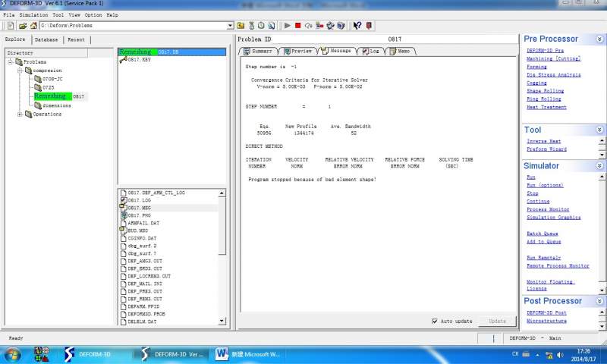Click the colorful grid taskbar icon

pyautogui.click(x=42, y=354)
